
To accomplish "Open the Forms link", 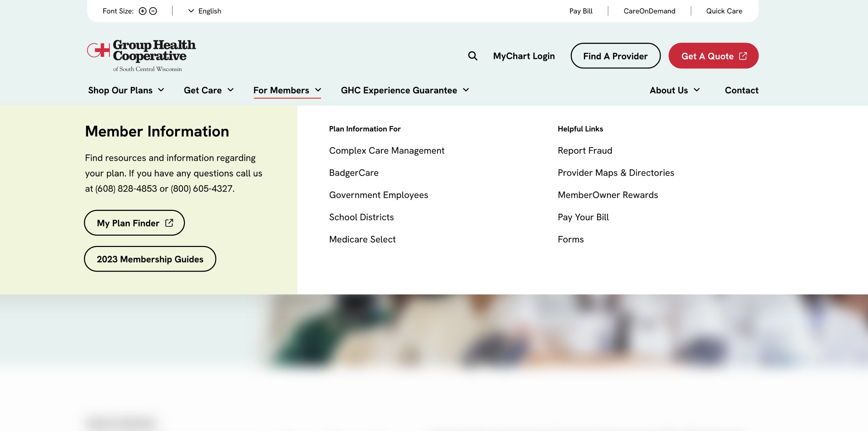I will pyautogui.click(x=571, y=239).
